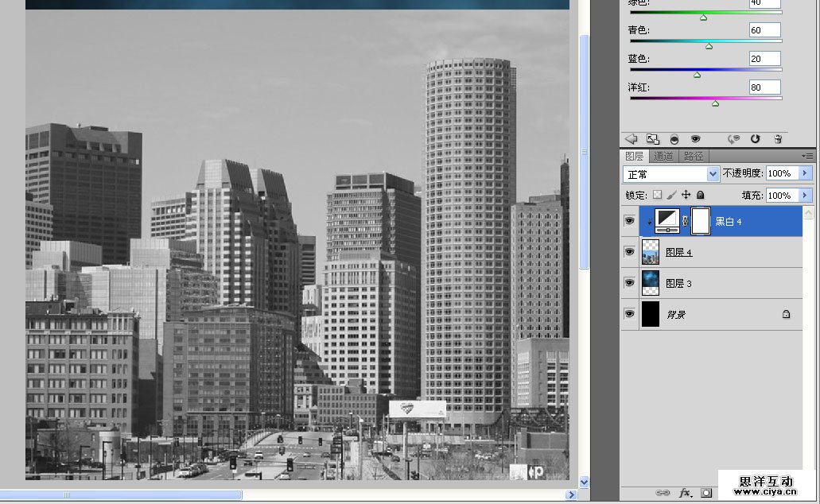Expand the 不透明度 opacity slider arrow

pyautogui.click(x=806, y=173)
